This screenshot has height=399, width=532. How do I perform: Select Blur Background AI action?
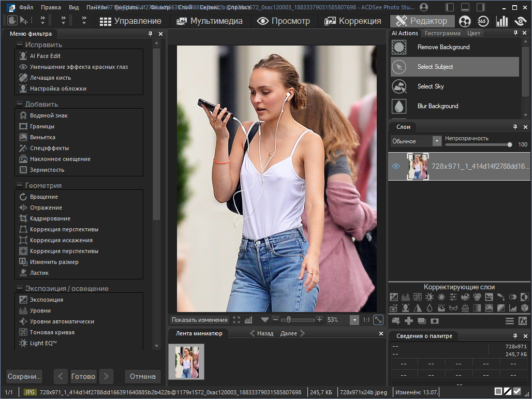(455, 106)
